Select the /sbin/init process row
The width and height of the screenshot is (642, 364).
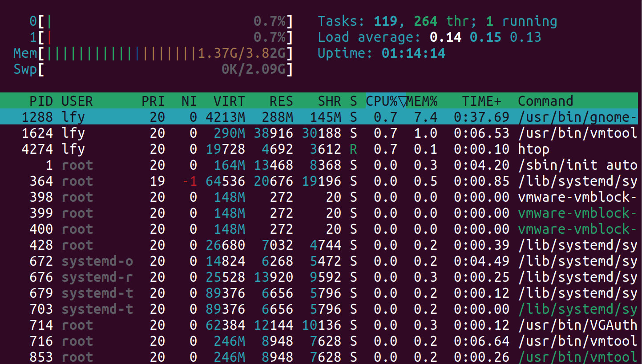click(x=319, y=165)
